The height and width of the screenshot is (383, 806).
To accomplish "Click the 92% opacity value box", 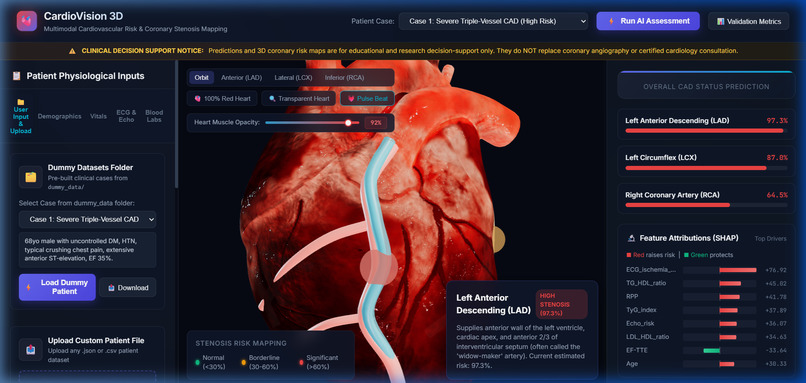I will tap(376, 123).
